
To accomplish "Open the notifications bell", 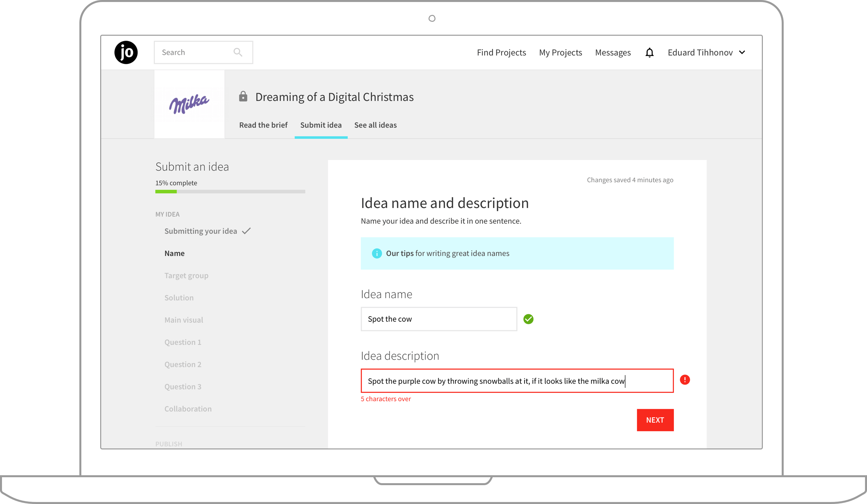I will 649,53.
